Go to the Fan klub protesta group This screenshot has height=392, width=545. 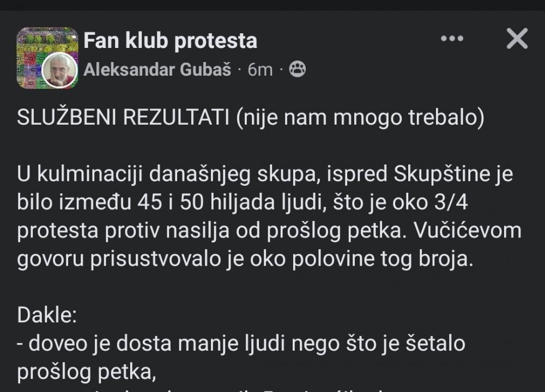click(x=170, y=41)
